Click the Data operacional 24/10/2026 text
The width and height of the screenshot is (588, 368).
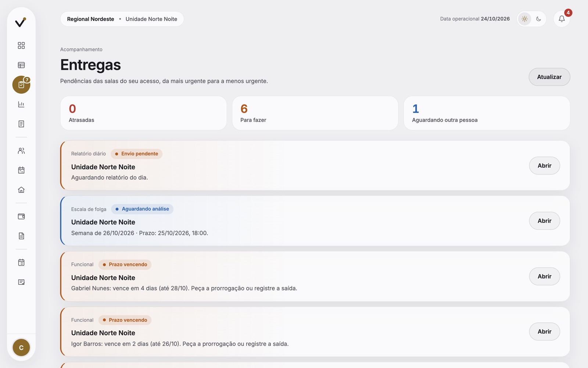click(475, 19)
